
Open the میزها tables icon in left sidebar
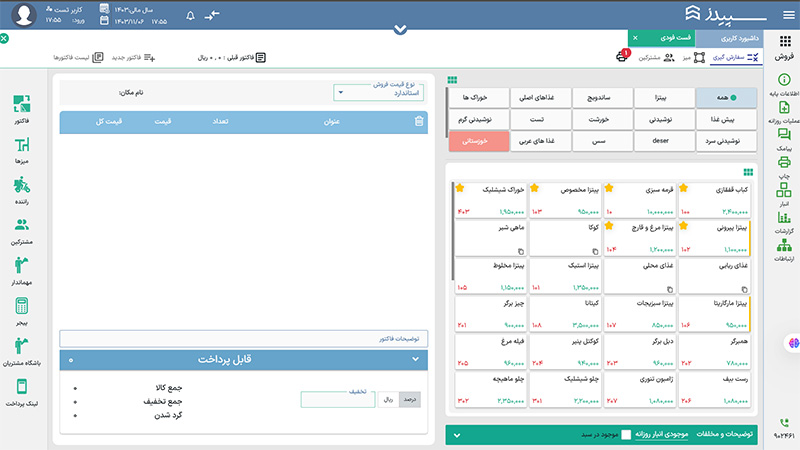[x=21, y=145]
